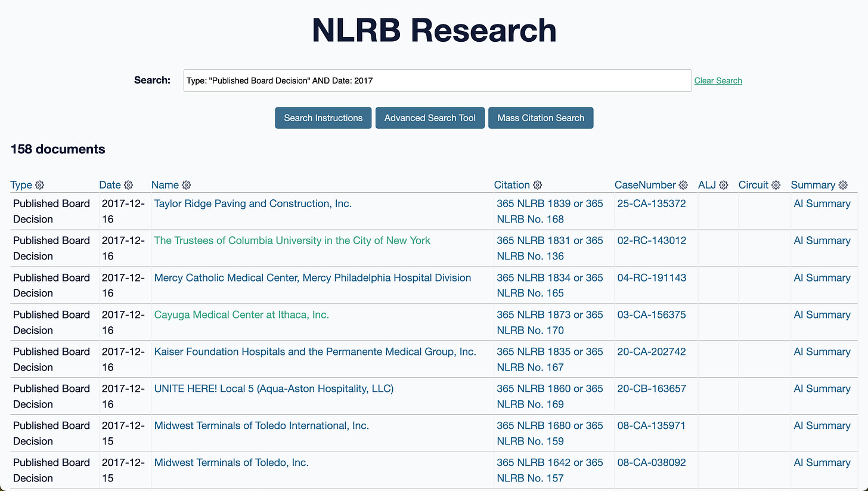Open case number 20-CB-163657
Image resolution: width=868 pixels, height=491 pixels.
[652, 388]
